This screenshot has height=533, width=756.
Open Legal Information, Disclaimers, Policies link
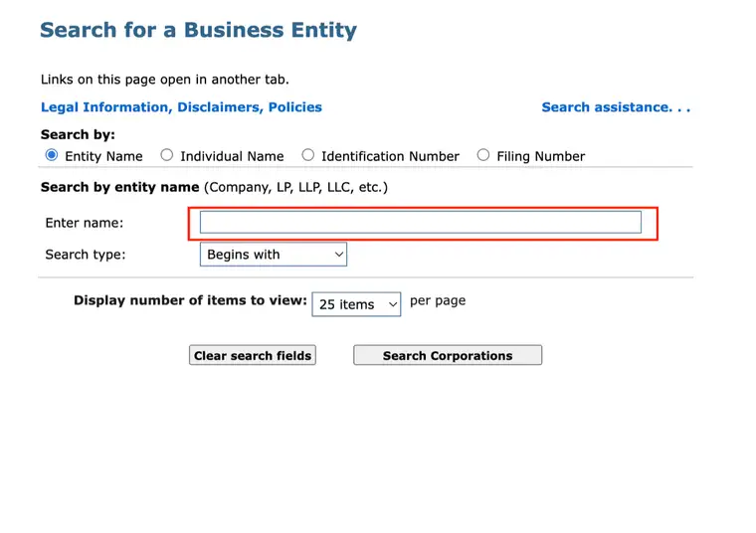click(x=181, y=107)
